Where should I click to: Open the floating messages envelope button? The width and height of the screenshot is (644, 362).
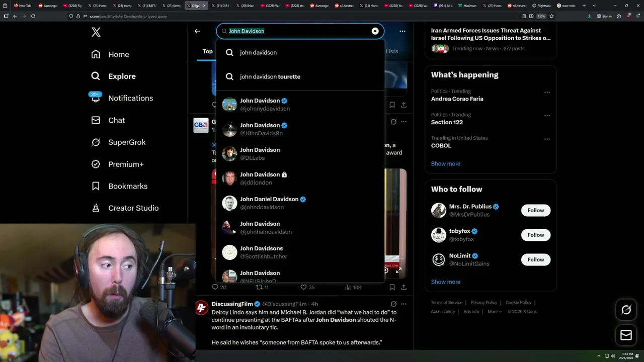tap(626, 335)
